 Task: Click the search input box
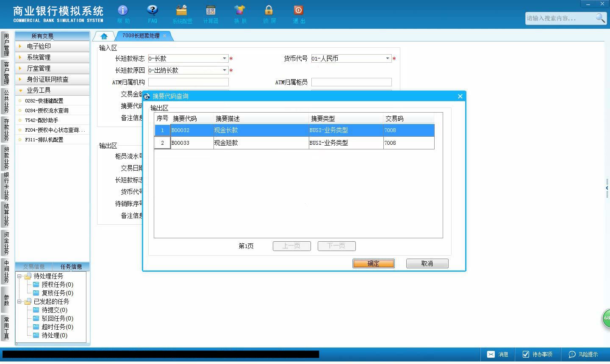point(560,18)
